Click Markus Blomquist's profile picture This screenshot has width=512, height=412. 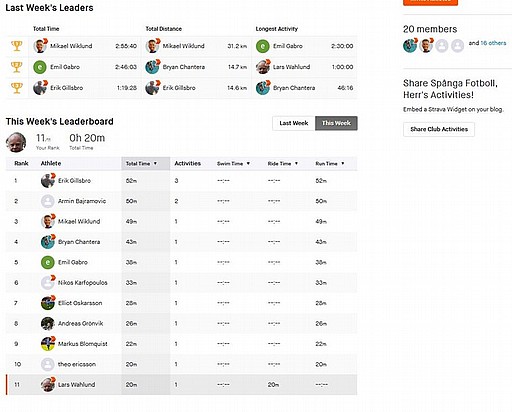[48, 344]
